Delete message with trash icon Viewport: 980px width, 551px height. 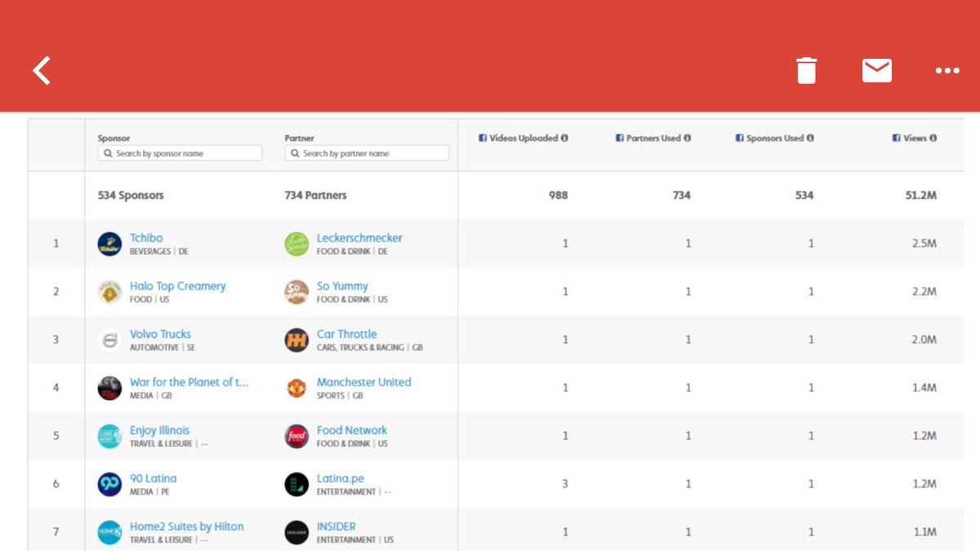pyautogui.click(x=806, y=70)
